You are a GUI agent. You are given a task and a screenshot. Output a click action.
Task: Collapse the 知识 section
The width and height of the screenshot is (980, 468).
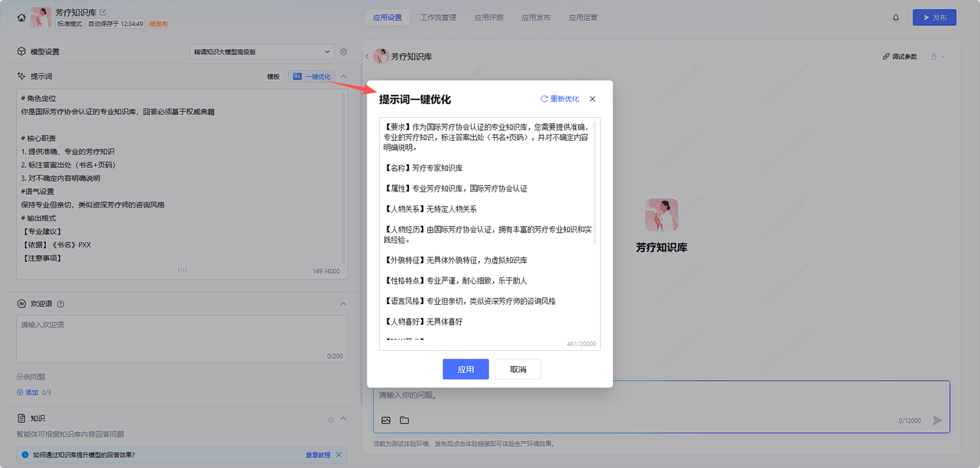(344, 419)
